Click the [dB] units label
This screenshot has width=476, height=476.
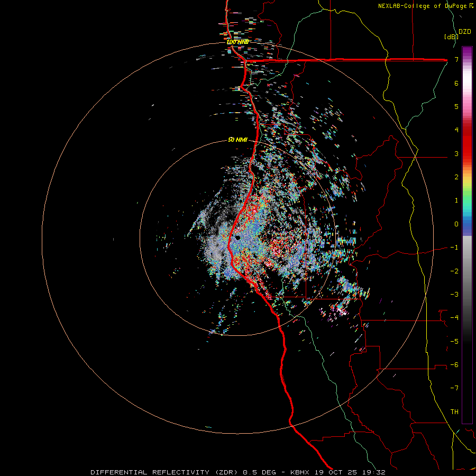click(451, 36)
